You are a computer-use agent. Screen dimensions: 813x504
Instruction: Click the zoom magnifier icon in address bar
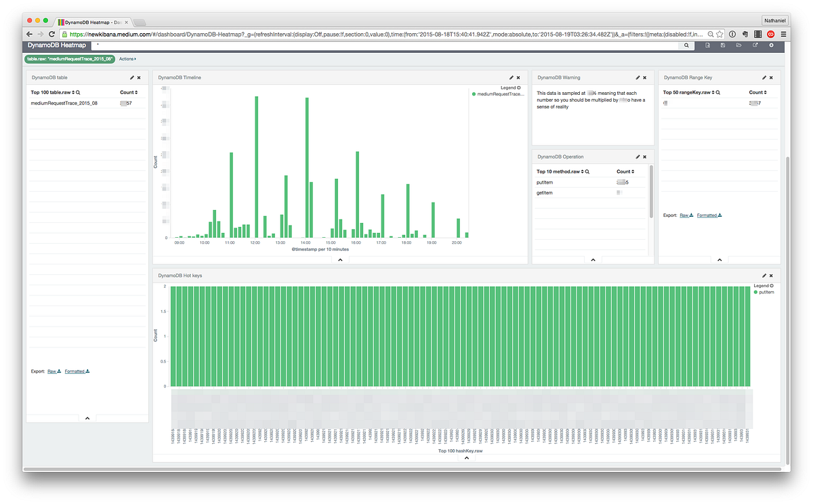pyautogui.click(x=709, y=34)
